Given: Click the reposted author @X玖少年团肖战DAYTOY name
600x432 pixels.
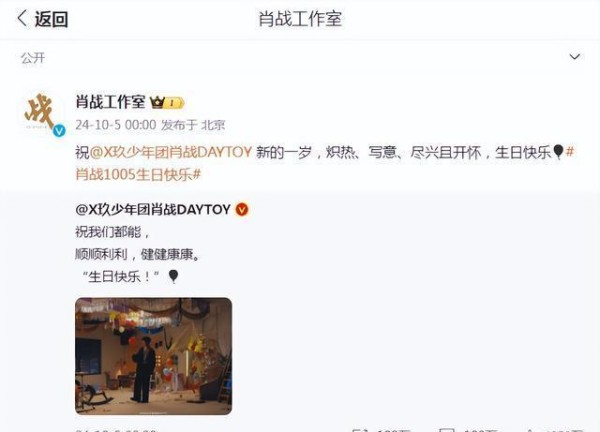Looking at the screenshot, I should coord(153,209).
